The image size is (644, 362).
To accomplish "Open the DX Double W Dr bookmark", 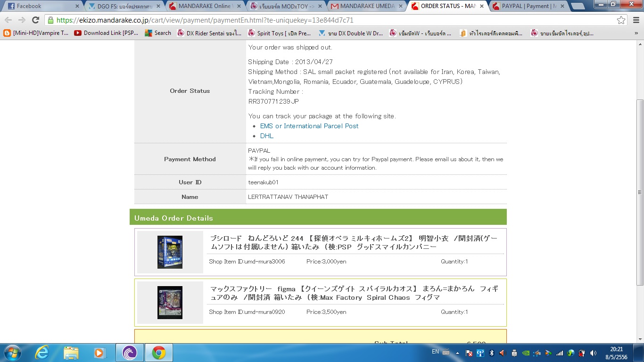I will [x=351, y=33].
